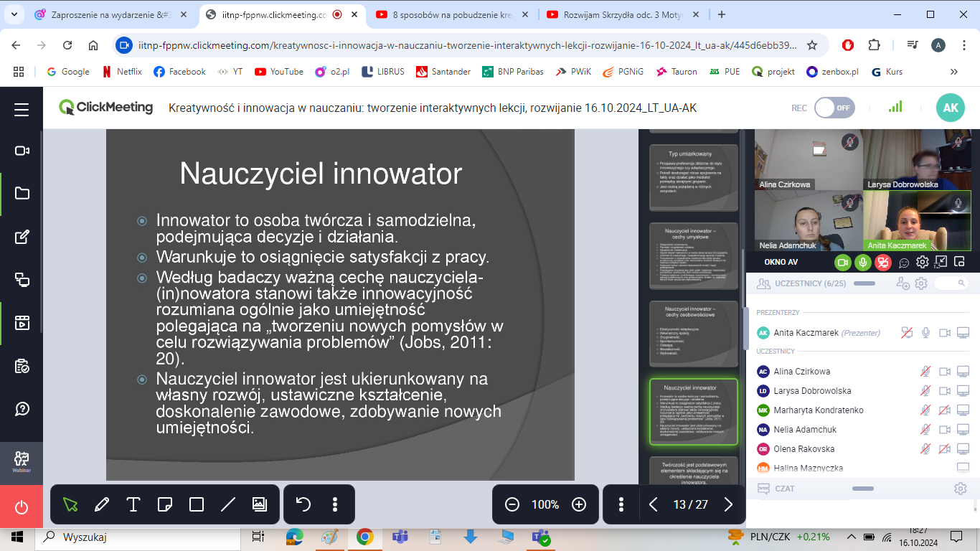980x551 pixels.
Task: Toggle Anita Kaczmarek's presenter screen icon
Action: [x=908, y=333]
